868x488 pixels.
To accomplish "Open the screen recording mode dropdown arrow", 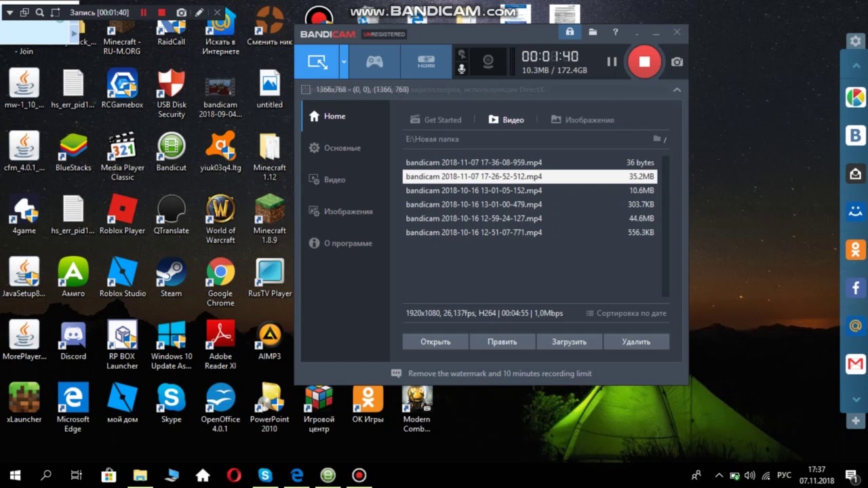I will tap(344, 62).
